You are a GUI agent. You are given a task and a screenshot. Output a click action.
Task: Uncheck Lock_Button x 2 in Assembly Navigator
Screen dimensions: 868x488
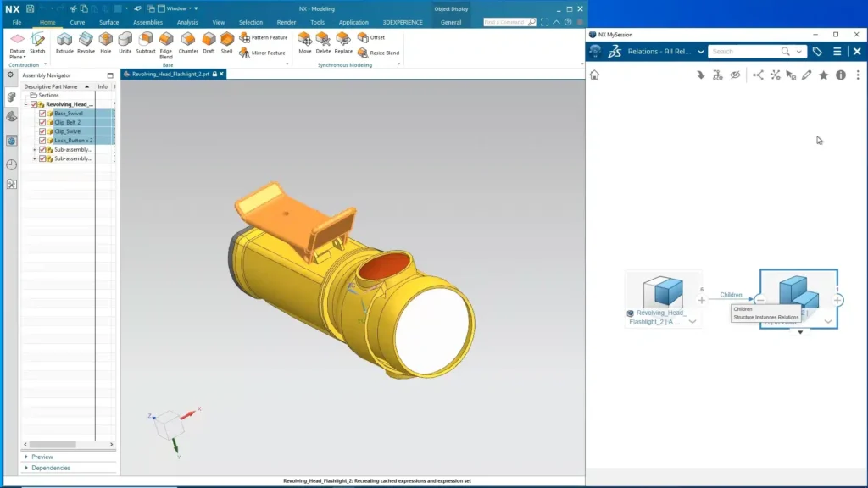42,141
